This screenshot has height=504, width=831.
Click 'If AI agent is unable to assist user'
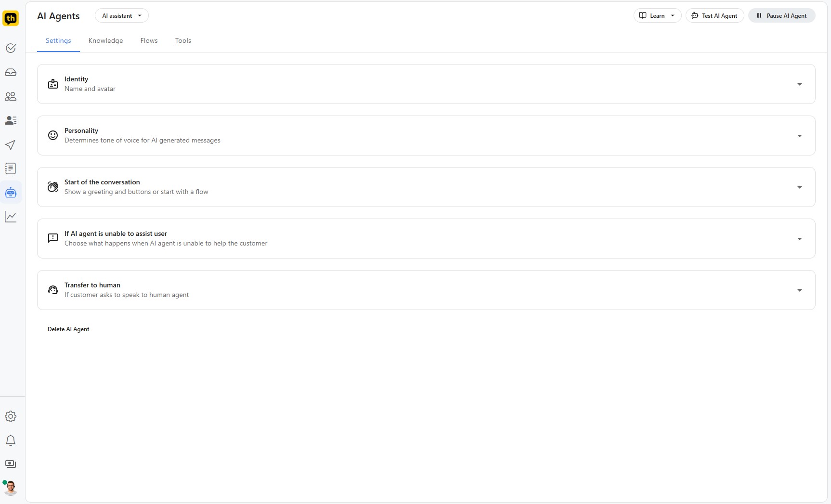tap(116, 233)
